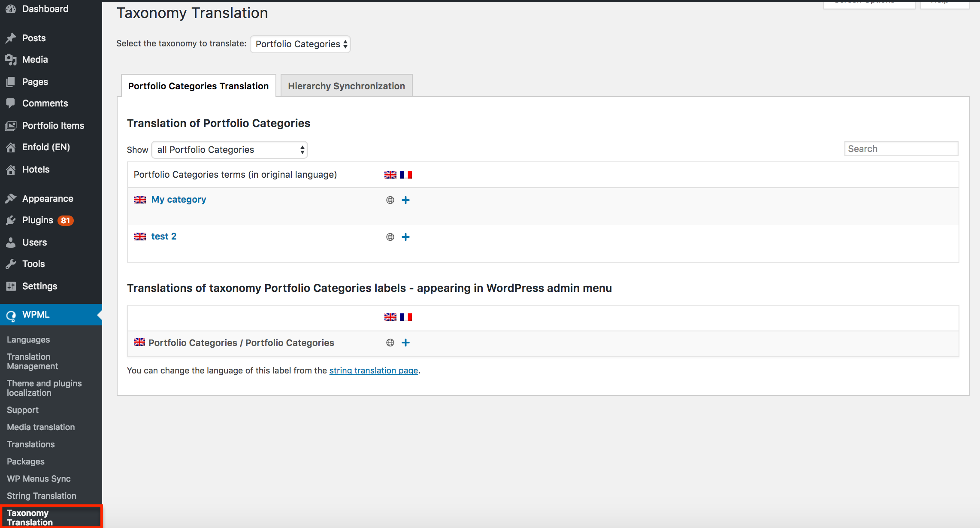Open Translations submenu item

(31, 444)
